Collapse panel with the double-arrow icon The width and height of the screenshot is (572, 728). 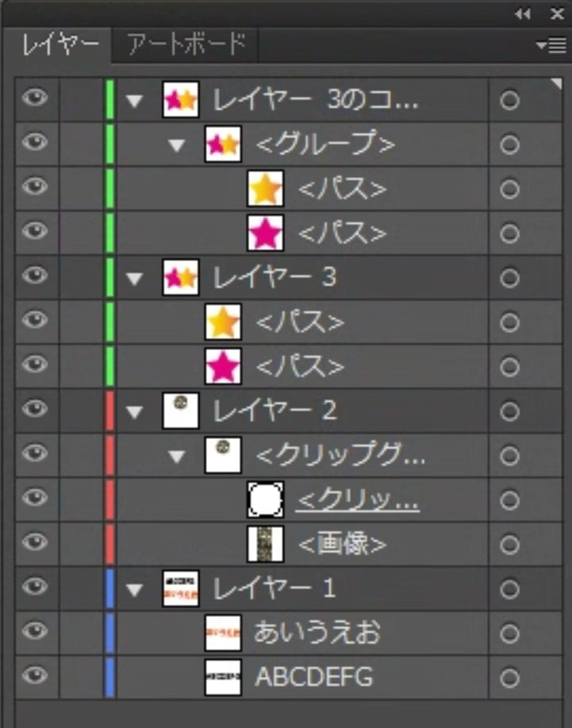pos(522,13)
